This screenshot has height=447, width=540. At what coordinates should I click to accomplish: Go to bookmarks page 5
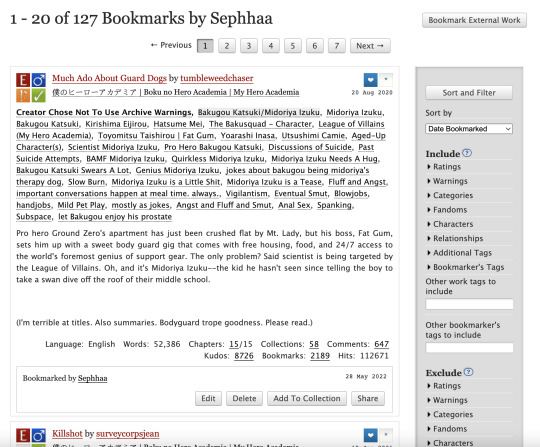pyautogui.click(x=293, y=46)
